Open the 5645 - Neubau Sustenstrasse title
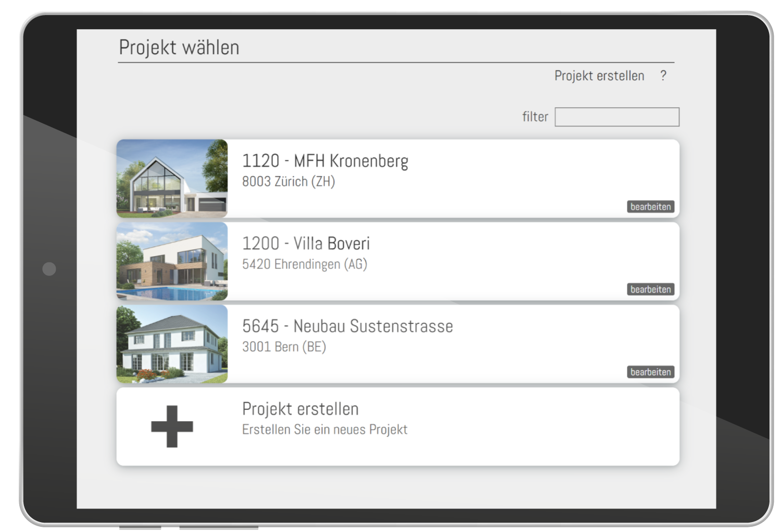The width and height of the screenshot is (781, 532). 347,326
